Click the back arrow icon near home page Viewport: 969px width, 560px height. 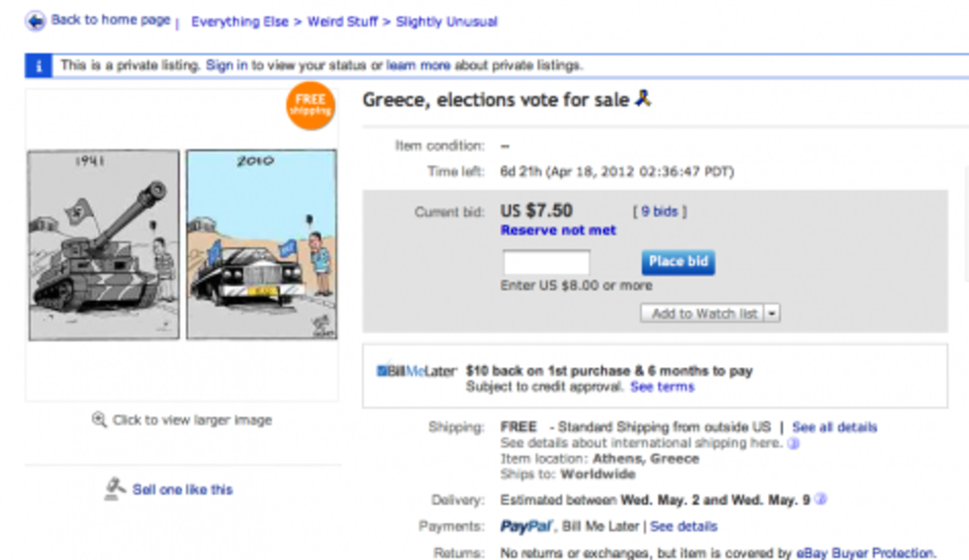click(35, 21)
